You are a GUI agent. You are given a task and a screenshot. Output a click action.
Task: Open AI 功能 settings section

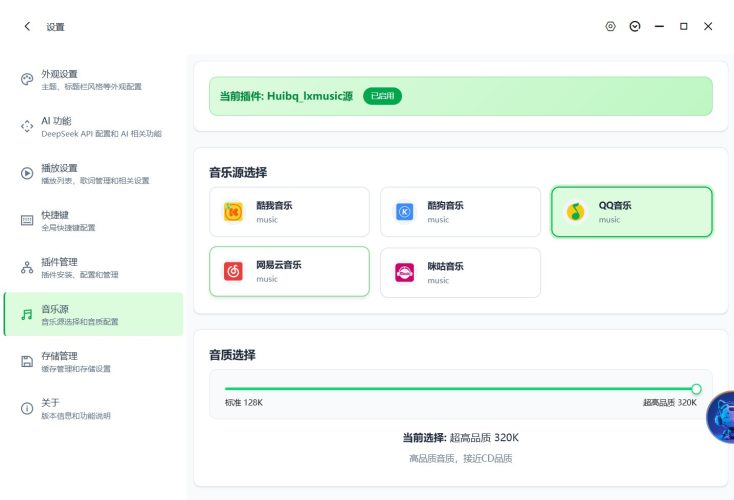click(93, 126)
